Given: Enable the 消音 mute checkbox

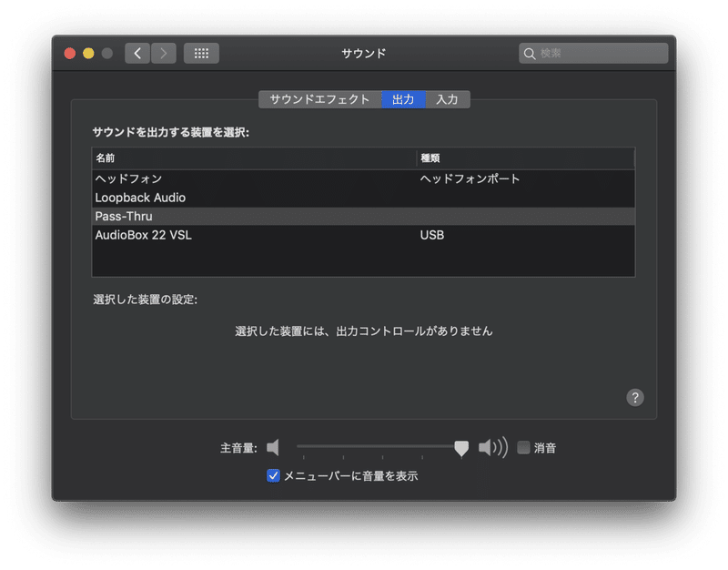Looking at the screenshot, I should tap(523, 447).
